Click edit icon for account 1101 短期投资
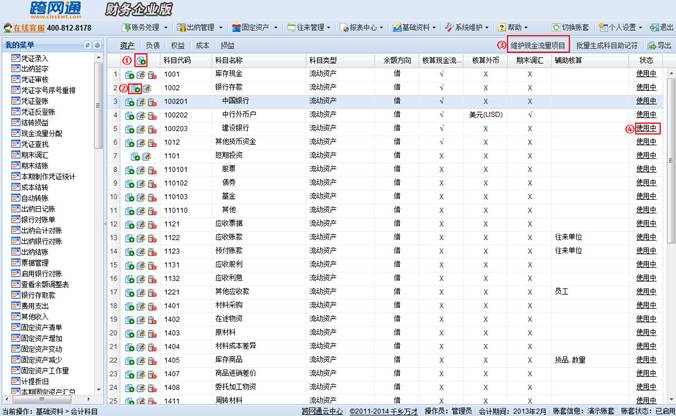This screenshot has height=416, width=676. tap(139, 156)
